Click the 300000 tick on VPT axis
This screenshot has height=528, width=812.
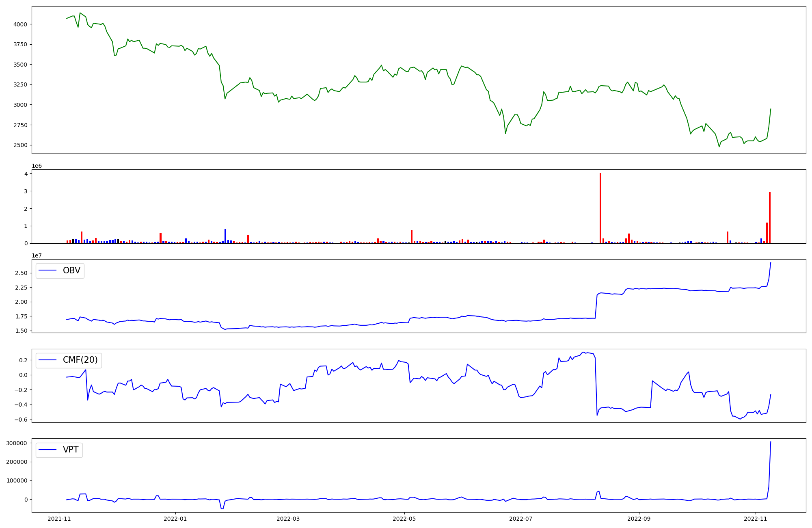(x=17, y=443)
